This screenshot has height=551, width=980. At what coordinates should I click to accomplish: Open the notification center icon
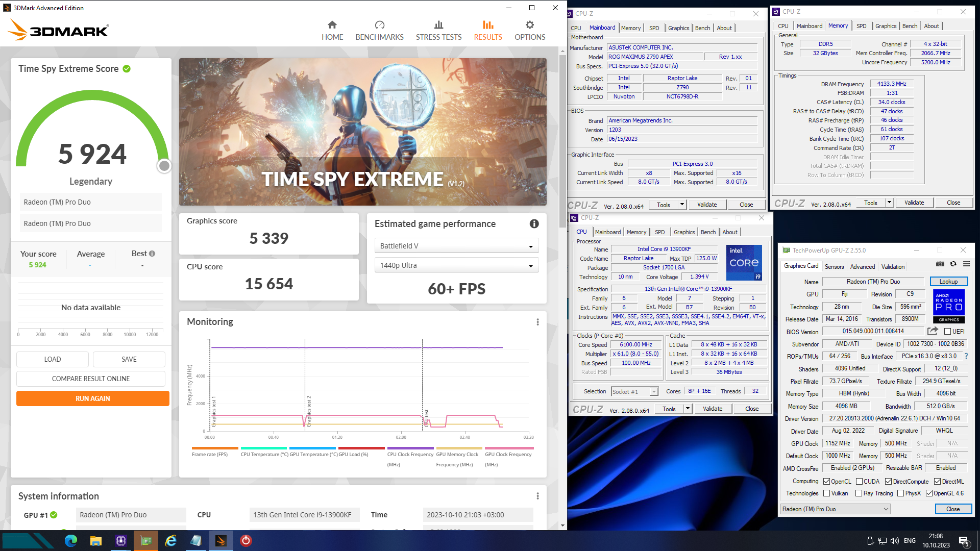pyautogui.click(x=964, y=541)
